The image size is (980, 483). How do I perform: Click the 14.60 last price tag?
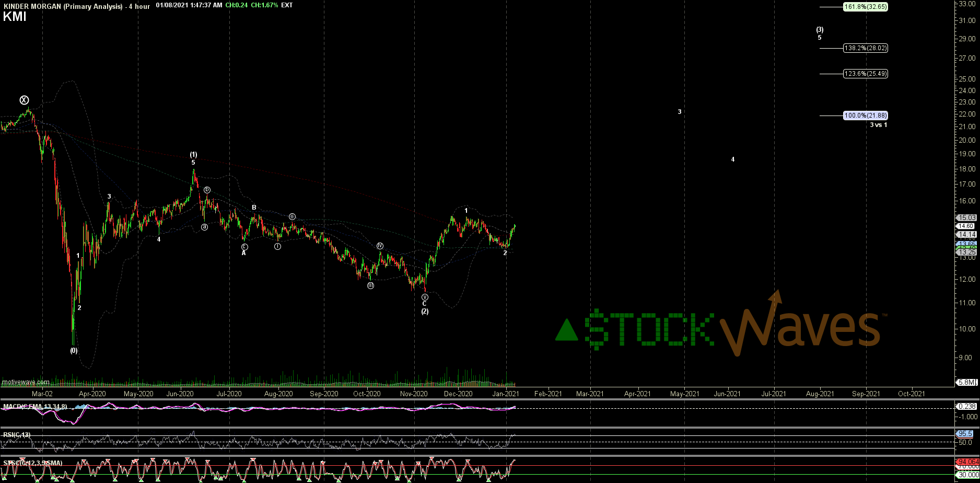[x=966, y=226]
